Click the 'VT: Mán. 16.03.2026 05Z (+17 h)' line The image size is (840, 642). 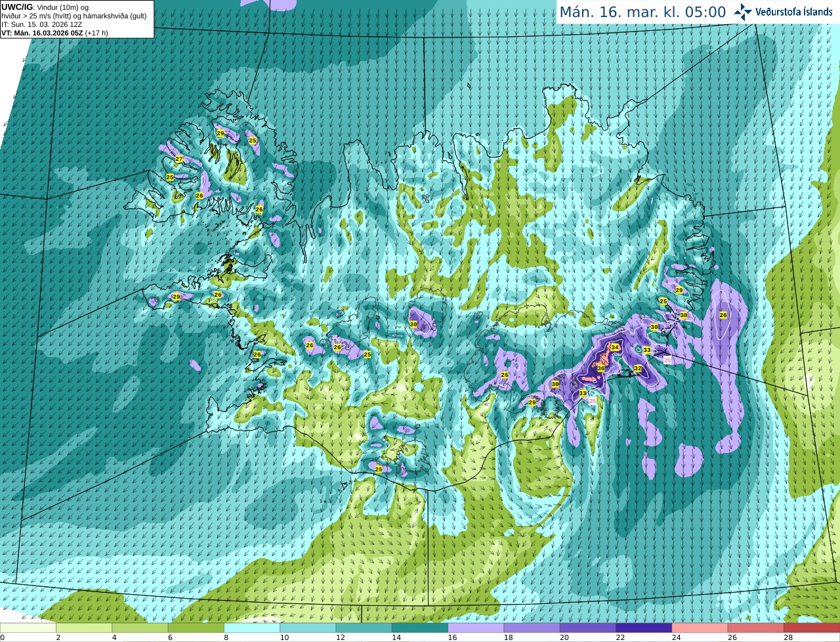[55, 33]
